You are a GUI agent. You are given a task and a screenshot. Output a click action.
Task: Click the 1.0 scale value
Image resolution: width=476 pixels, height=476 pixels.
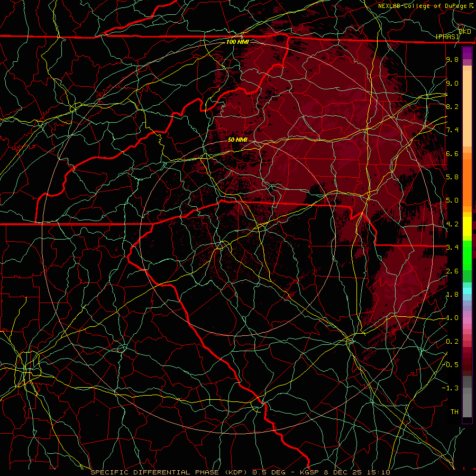(x=452, y=318)
